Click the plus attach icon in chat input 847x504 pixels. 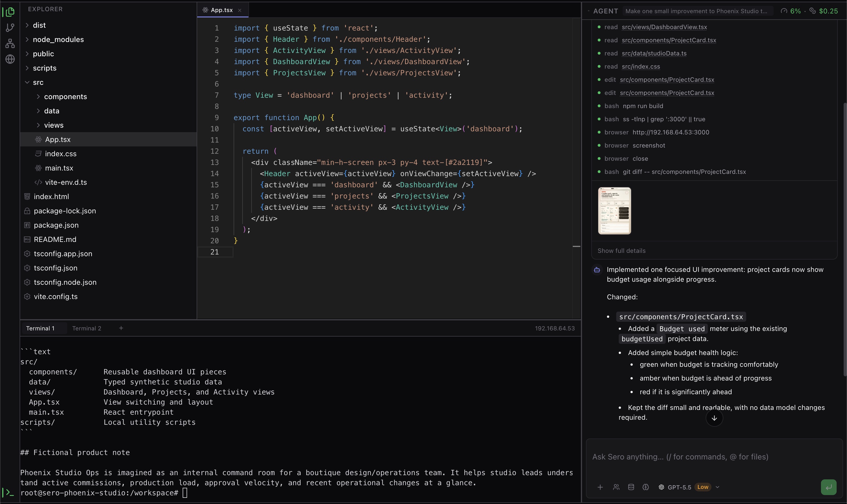point(600,487)
